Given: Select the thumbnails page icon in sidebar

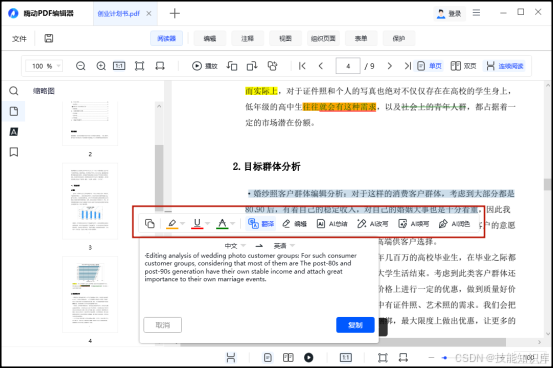Looking at the screenshot, I should (x=14, y=111).
